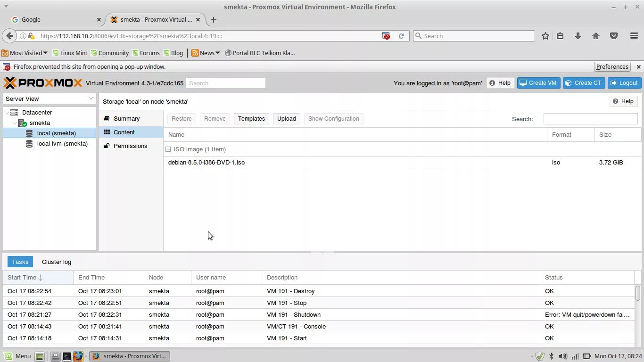Sort by Start Time column header

[x=38, y=278]
